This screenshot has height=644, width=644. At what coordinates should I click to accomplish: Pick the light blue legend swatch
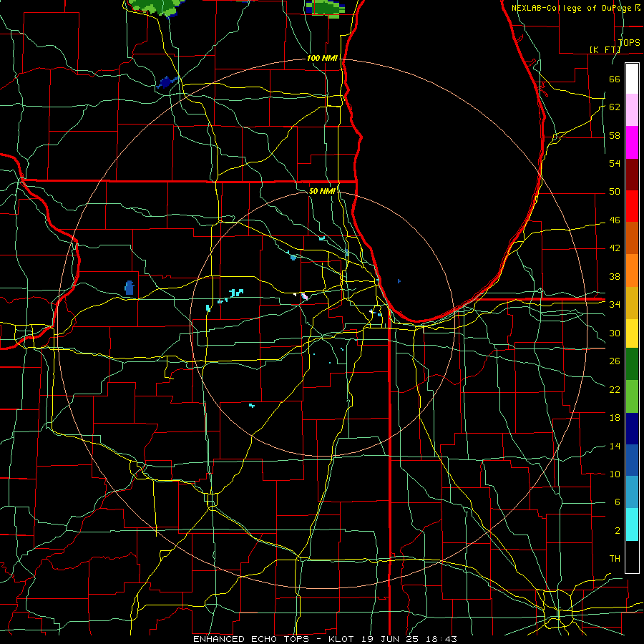tap(632, 492)
